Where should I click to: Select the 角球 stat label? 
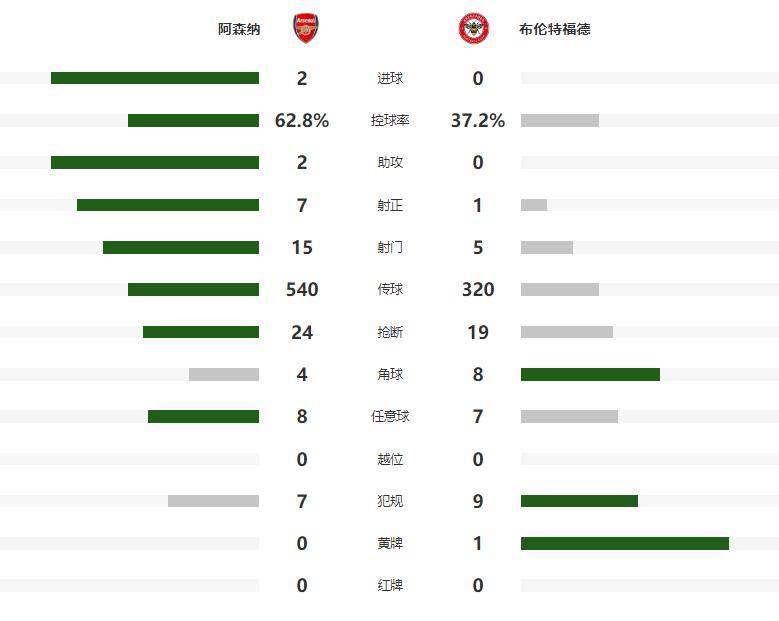pos(390,374)
